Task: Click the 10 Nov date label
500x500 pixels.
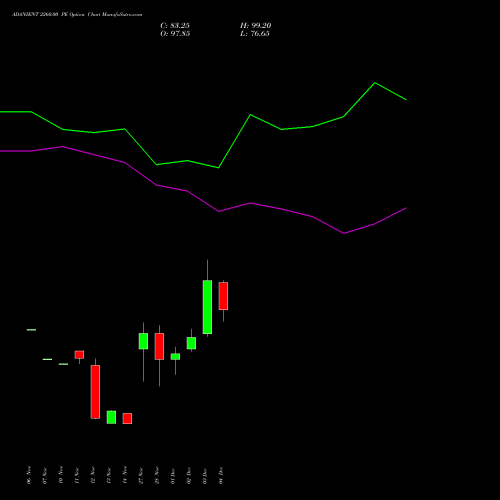Action: pyautogui.click(x=61, y=475)
